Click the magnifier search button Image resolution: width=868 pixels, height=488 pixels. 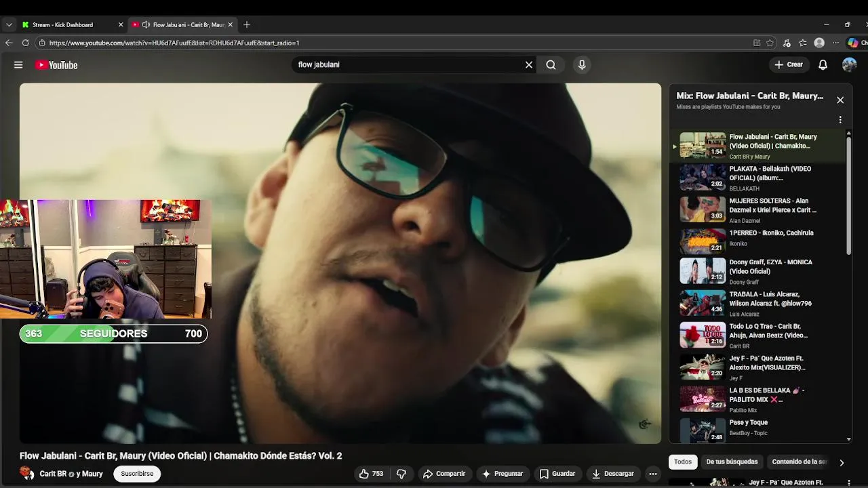pyautogui.click(x=551, y=65)
